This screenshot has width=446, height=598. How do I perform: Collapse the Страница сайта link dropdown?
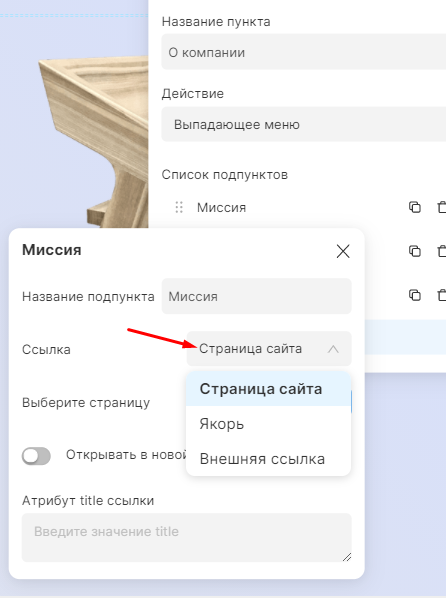(269, 349)
